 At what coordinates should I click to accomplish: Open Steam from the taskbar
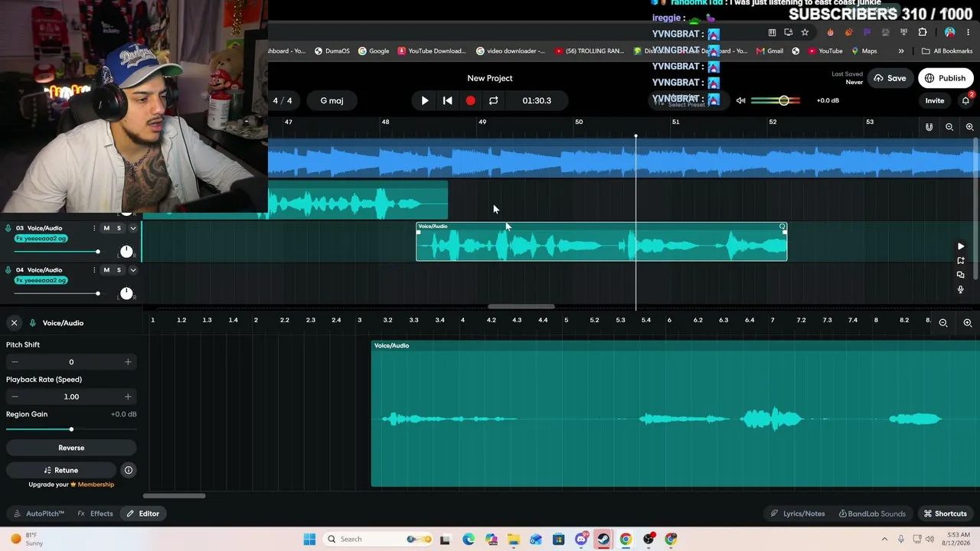pos(603,539)
